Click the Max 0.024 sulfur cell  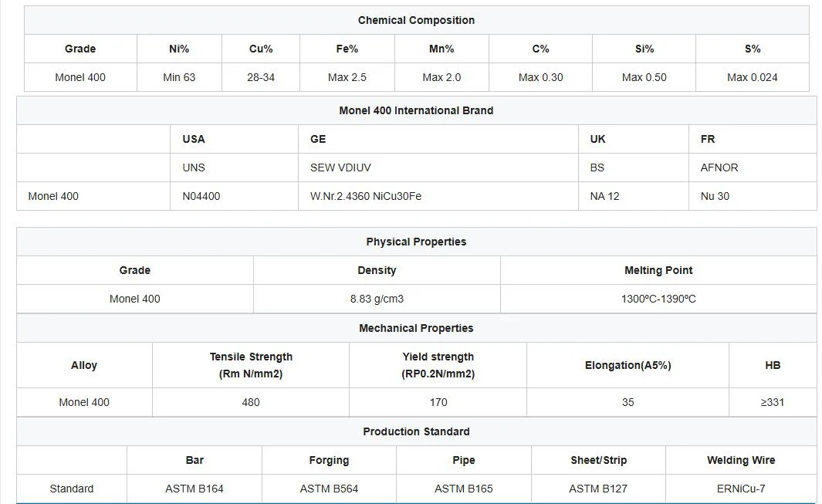(752, 77)
